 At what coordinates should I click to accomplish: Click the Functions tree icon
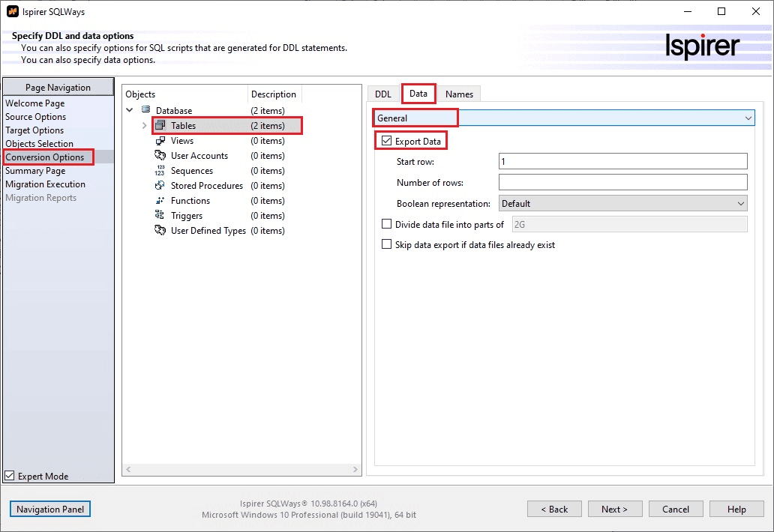click(x=160, y=201)
